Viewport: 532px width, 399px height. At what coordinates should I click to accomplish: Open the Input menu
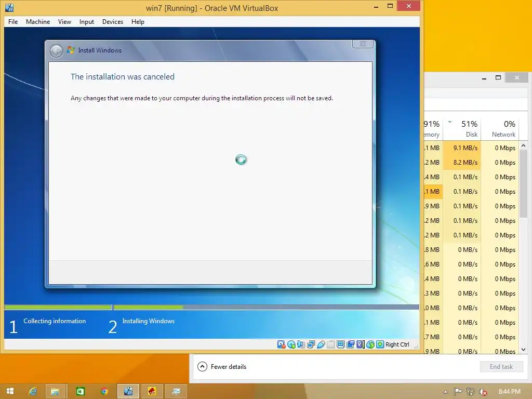pos(87,22)
